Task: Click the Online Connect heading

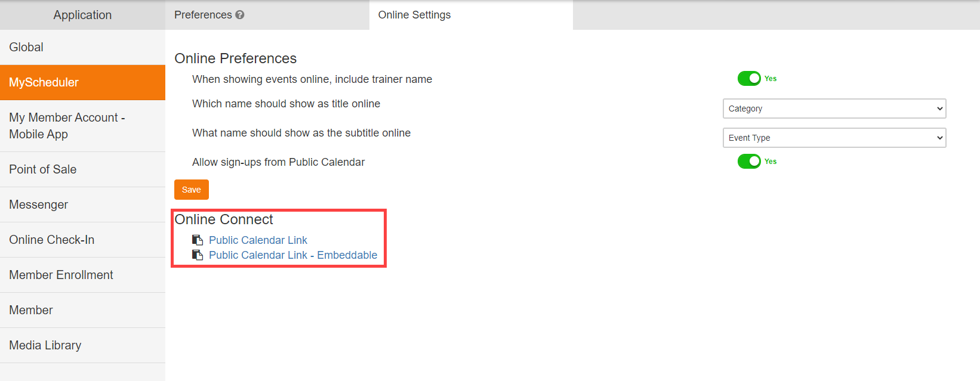Action: 224,219
